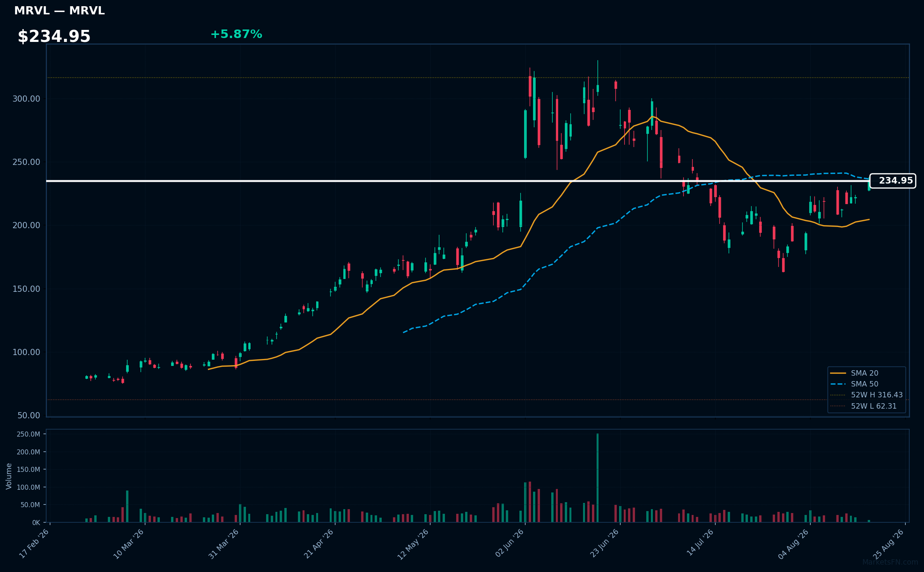
Task: Click the 12 May '26 date label
Action: 414,544
